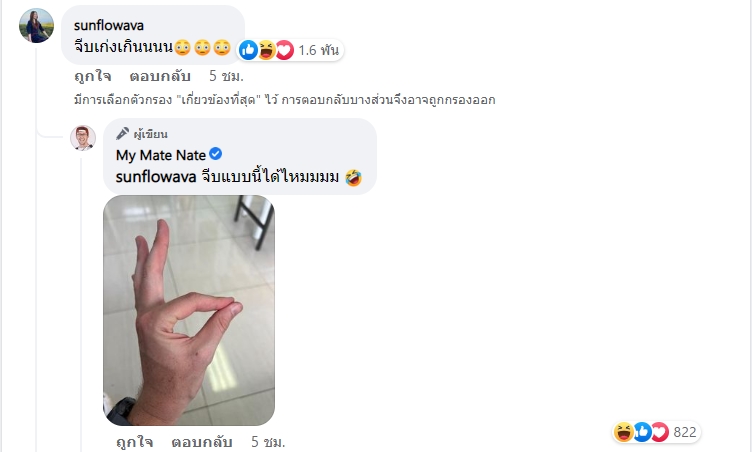Click the blue like reaction on sunflowava's comment

[248, 50]
